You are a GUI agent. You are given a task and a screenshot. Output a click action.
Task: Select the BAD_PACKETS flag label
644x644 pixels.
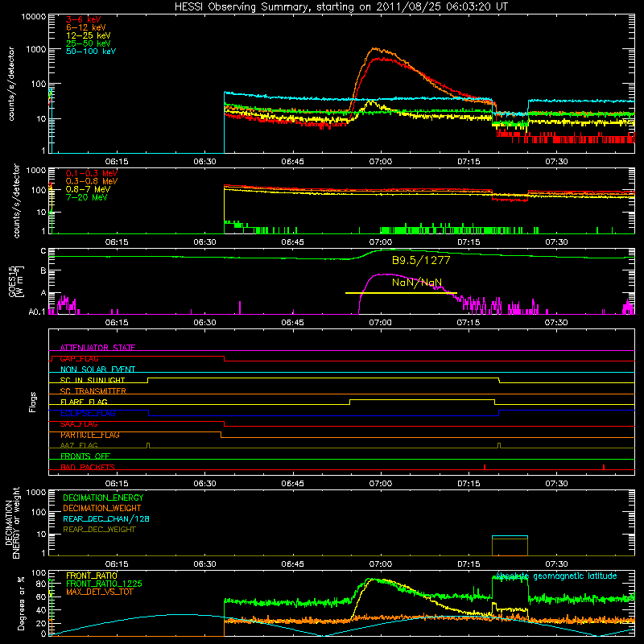(88, 467)
